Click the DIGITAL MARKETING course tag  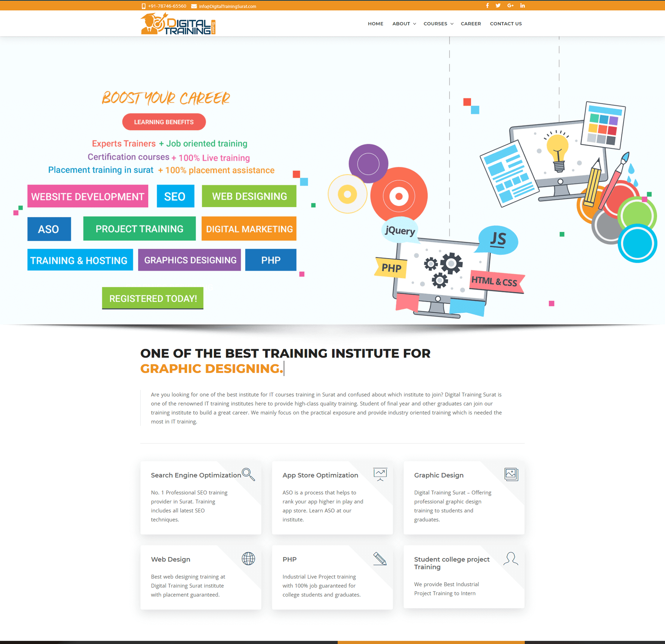(248, 228)
